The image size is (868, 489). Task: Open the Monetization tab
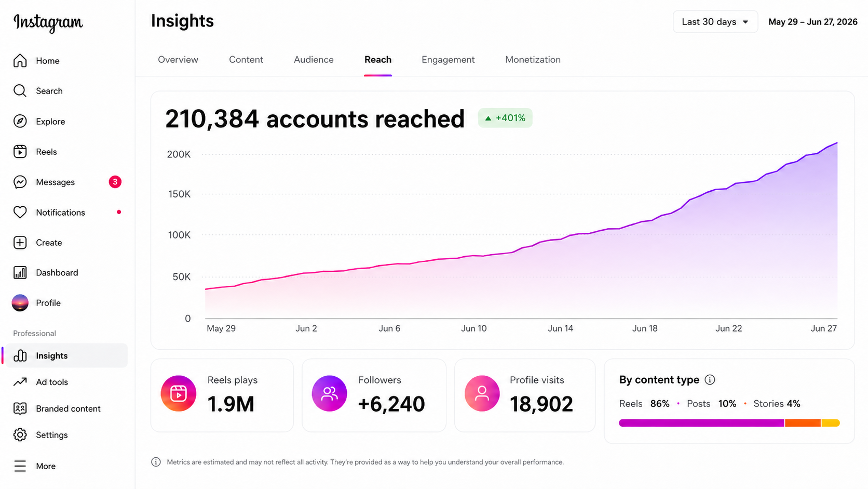click(533, 60)
